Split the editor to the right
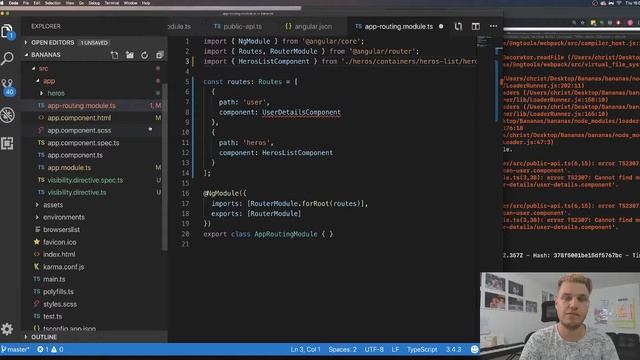This screenshot has width=640, height=360. [x=476, y=27]
